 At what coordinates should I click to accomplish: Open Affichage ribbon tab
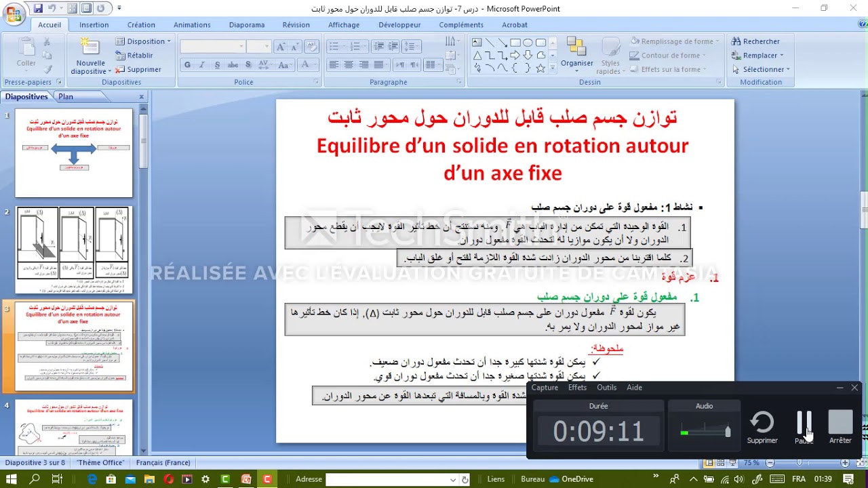click(344, 24)
